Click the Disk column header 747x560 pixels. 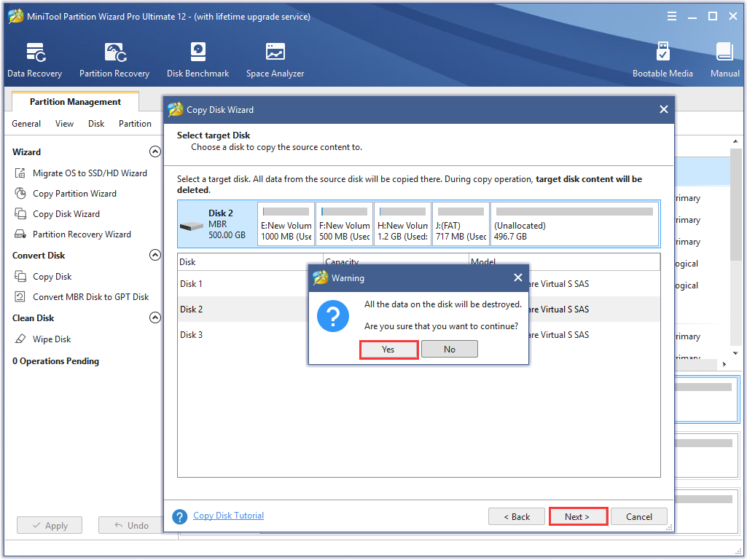250,262
